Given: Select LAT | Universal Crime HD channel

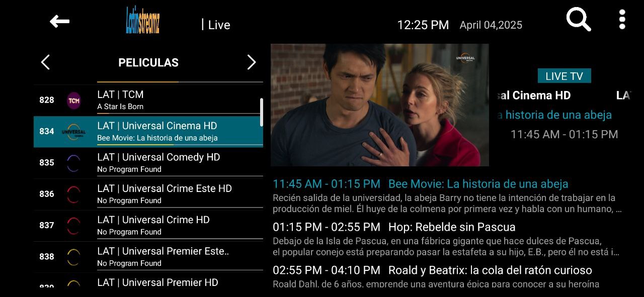Looking at the screenshot, I should [x=148, y=225].
